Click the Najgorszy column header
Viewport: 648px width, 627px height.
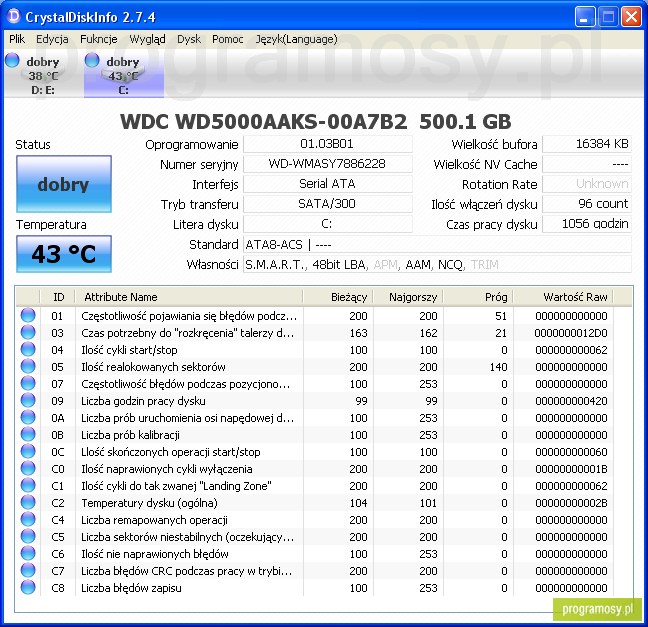click(408, 297)
